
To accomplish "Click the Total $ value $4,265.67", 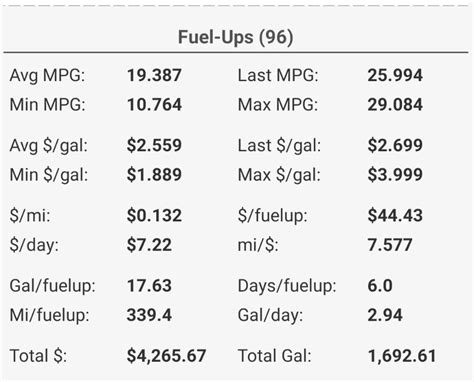I will click(x=166, y=356).
